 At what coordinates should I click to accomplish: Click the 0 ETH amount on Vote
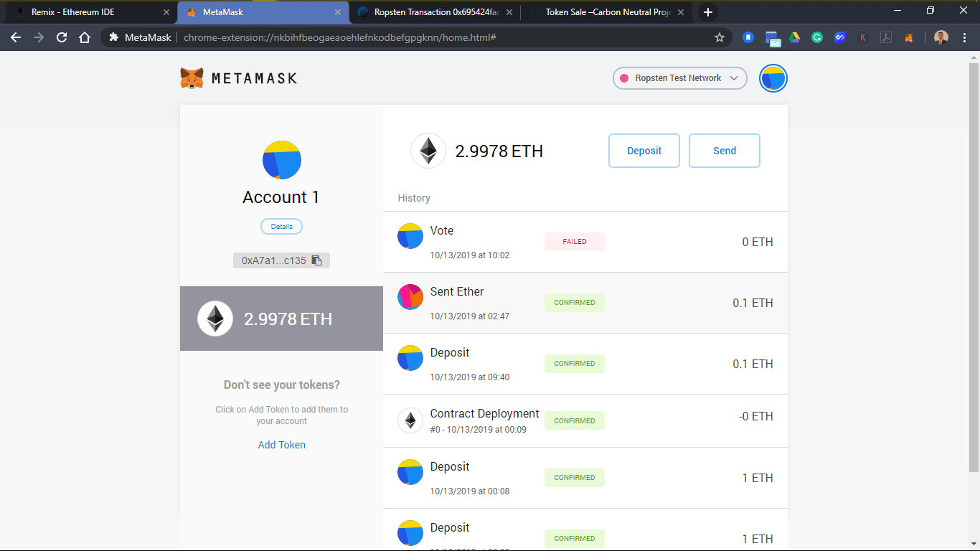pyautogui.click(x=758, y=242)
